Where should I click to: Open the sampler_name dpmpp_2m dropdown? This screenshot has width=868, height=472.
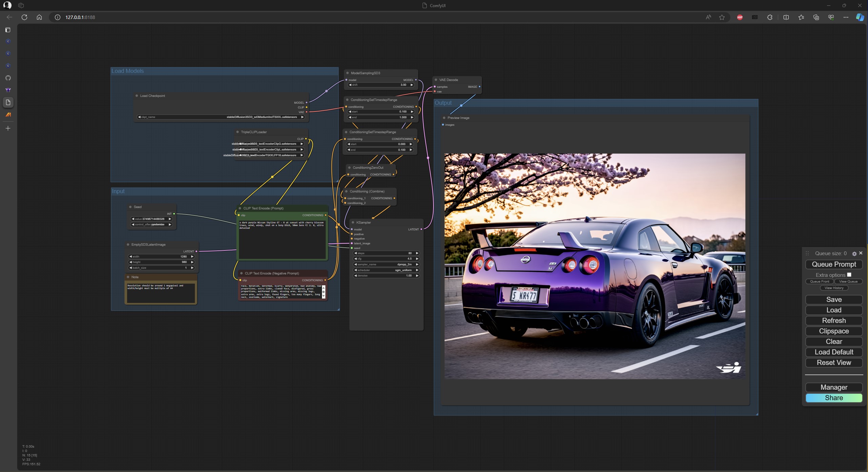[x=386, y=265]
